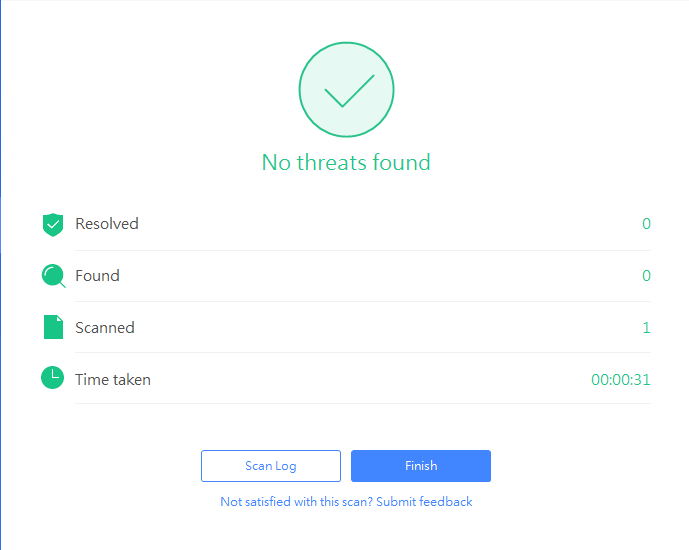Click the Resolved shield icon
The height and width of the screenshot is (550, 689).
coord(53,224)
